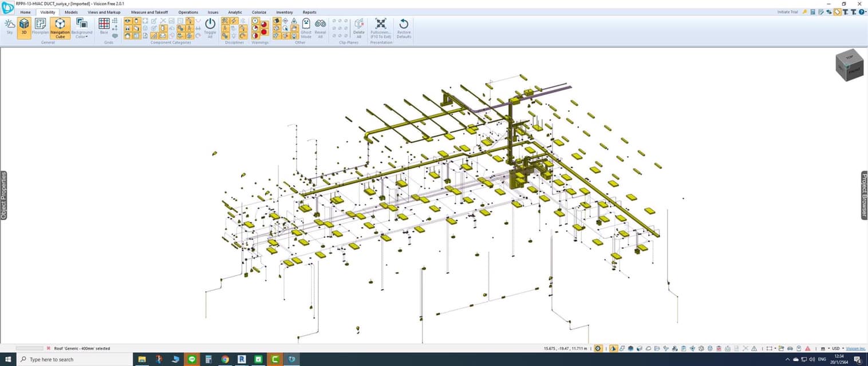Enter Fullscreen presentation mode
Image resolution: width=868 pixels, height=366 pixels.
click(x=381, y=28)
